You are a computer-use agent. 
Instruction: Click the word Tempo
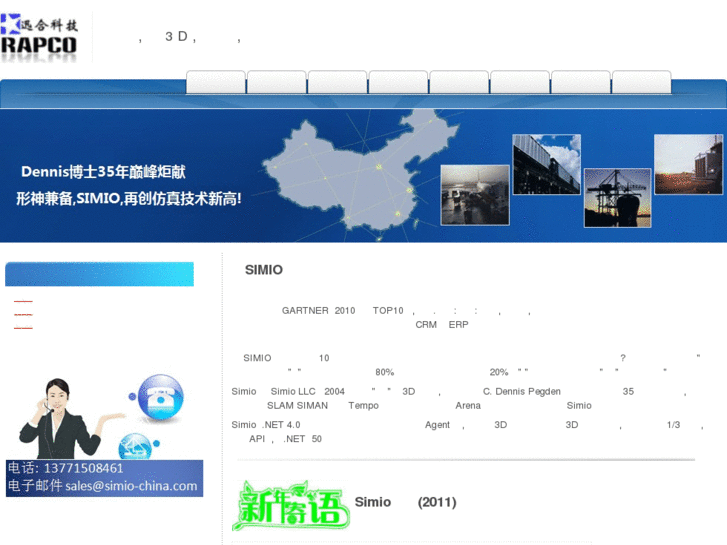(x=364, y=406)
